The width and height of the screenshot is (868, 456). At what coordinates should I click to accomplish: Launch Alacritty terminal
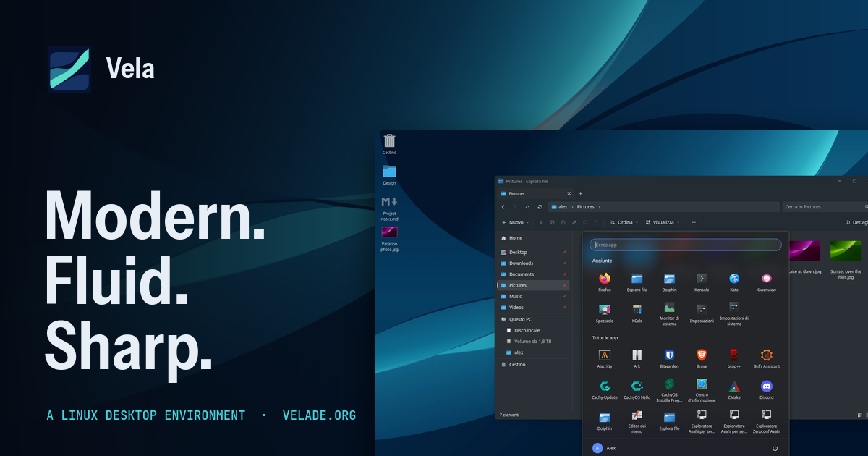(x=605, y=358)
